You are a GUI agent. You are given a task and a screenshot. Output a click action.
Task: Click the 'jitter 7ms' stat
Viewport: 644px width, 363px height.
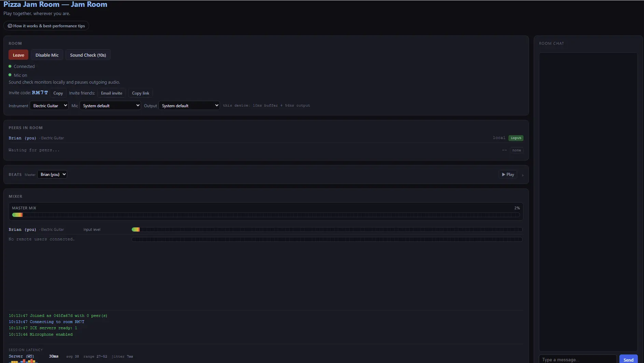(122, 357)
